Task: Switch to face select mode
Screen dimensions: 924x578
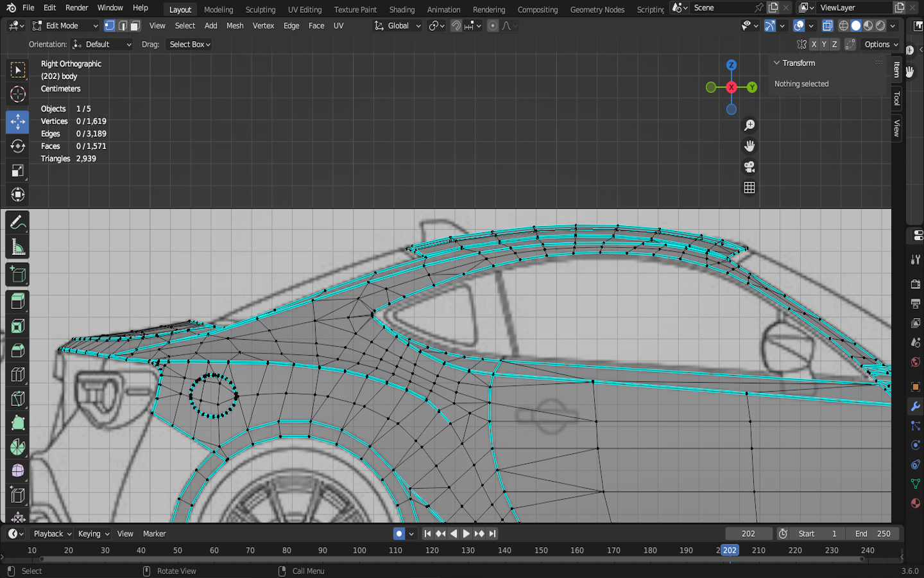Action: pos(135,26)
